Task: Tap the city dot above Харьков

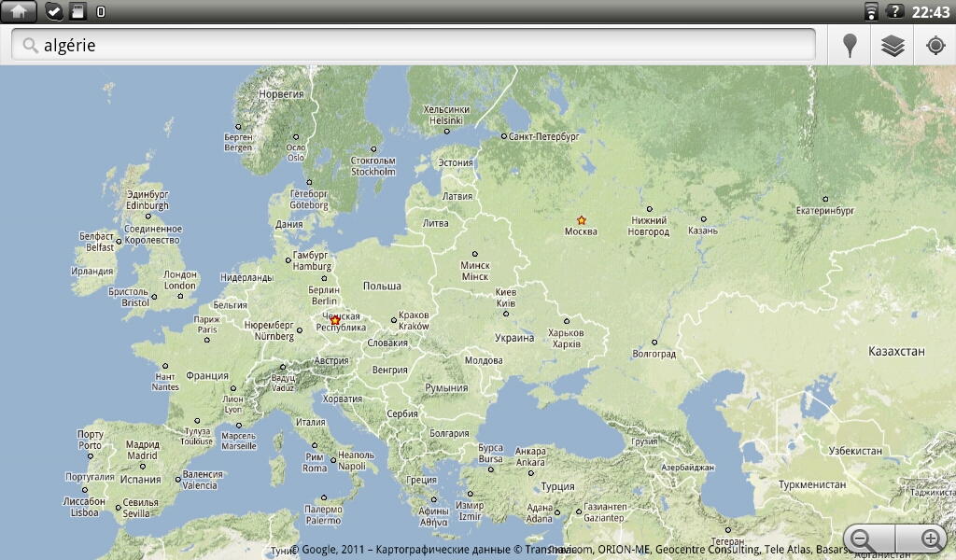Action: 567,321
